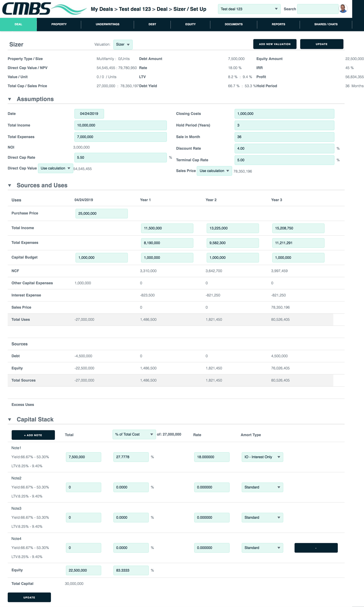This screenshot has width=364, height=607.
Task: Edit the Closing Costs field
Action: pyautogui.click(x=284, y=114)
